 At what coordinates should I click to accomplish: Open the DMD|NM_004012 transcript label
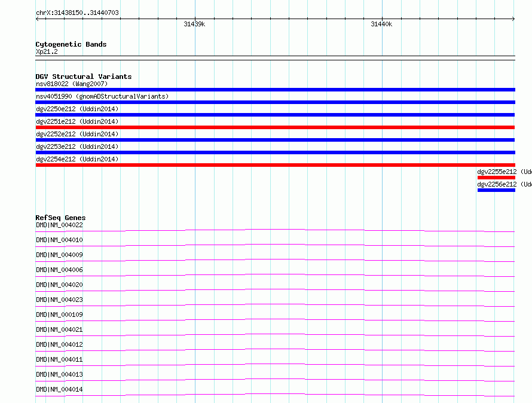click(59, 344)
